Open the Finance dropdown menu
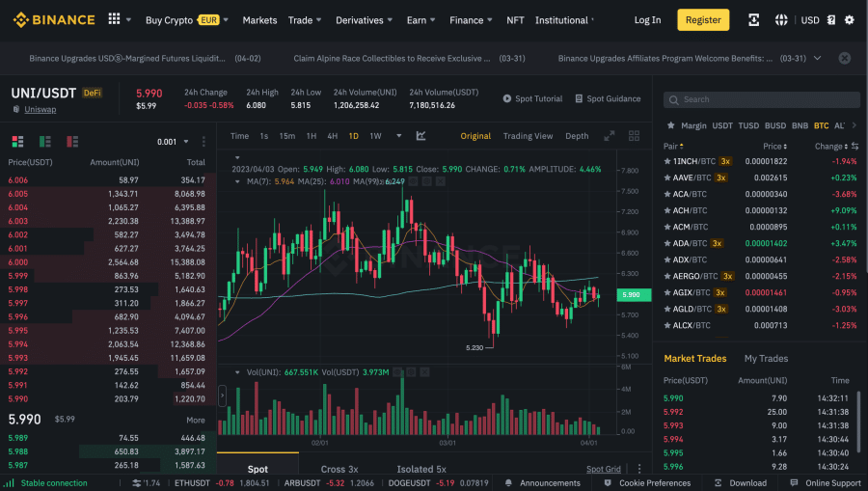The width and height of the screenshot is (868, 491). click(x=471, y=20)
